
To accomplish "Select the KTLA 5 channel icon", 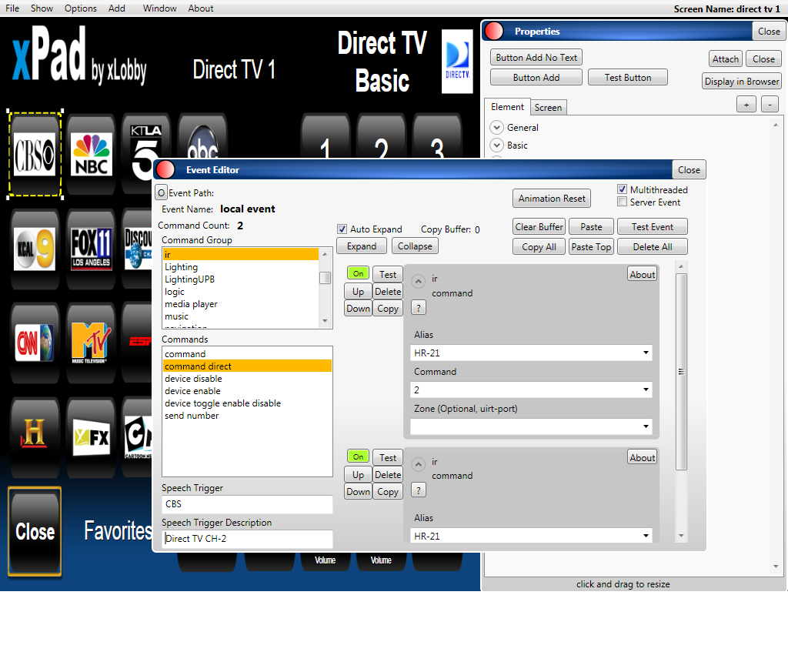I will click(x=145, y=152).
